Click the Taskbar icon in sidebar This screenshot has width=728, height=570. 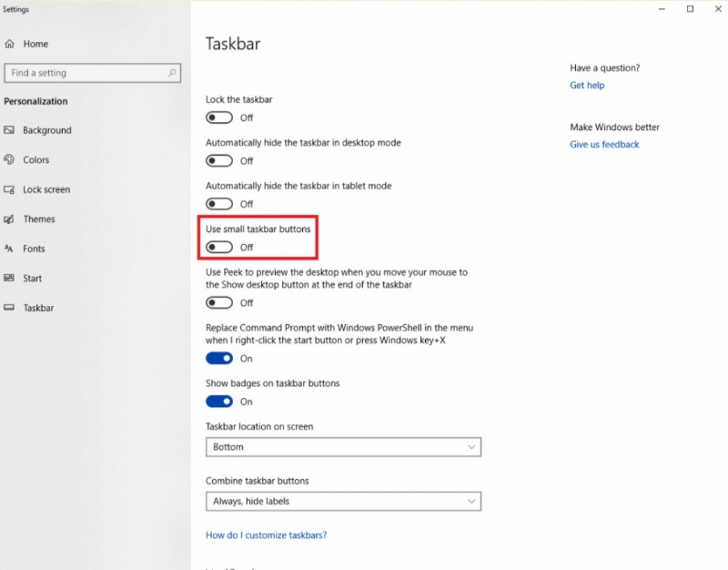point(9,308)
